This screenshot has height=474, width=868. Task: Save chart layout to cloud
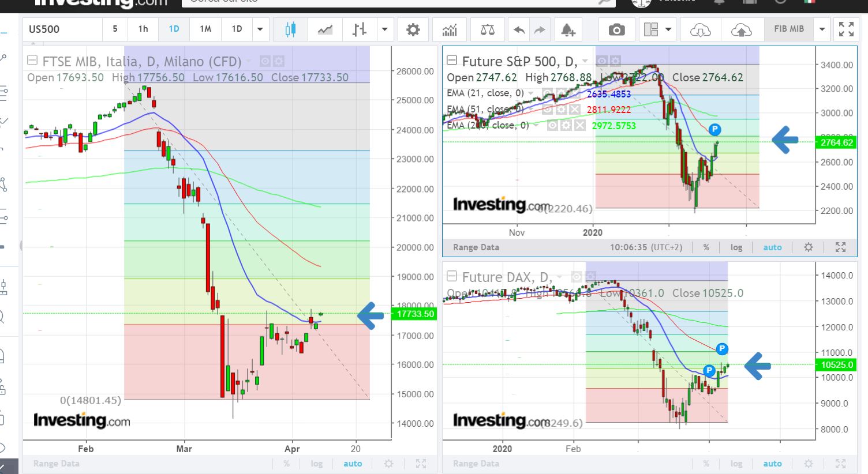click(742, 29)
